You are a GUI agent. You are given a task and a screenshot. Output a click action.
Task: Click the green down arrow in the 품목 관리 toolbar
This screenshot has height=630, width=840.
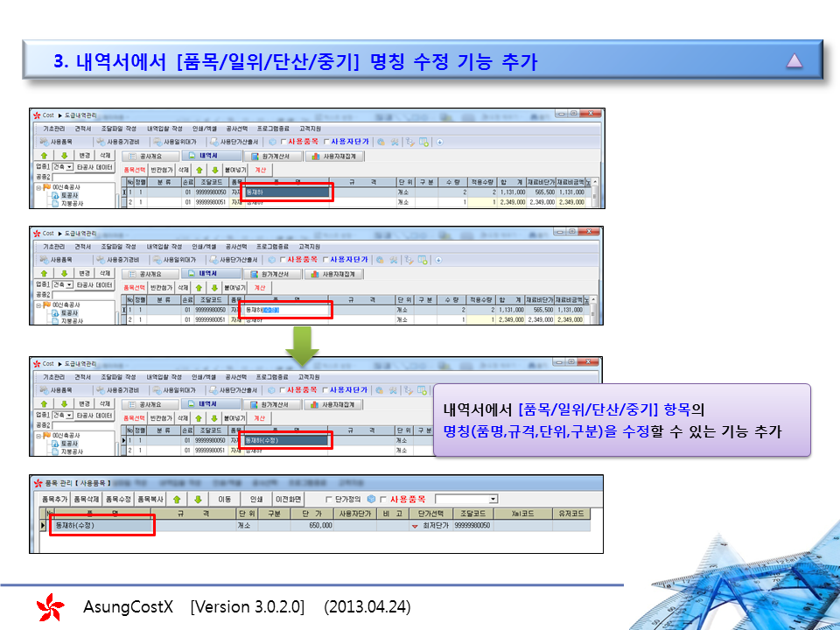(196, 498)
